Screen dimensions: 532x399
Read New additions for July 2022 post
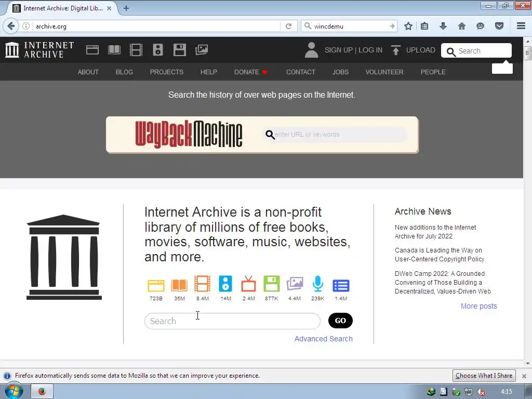pos(435,232)
